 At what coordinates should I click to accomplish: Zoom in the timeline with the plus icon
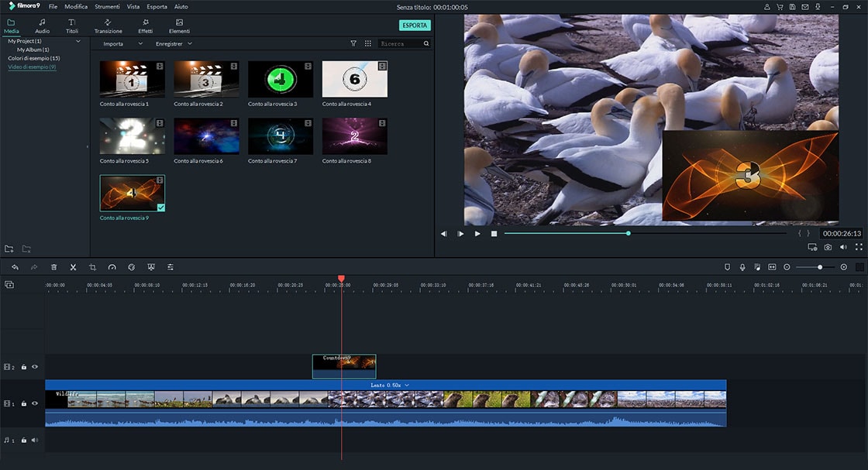[844, 267]
